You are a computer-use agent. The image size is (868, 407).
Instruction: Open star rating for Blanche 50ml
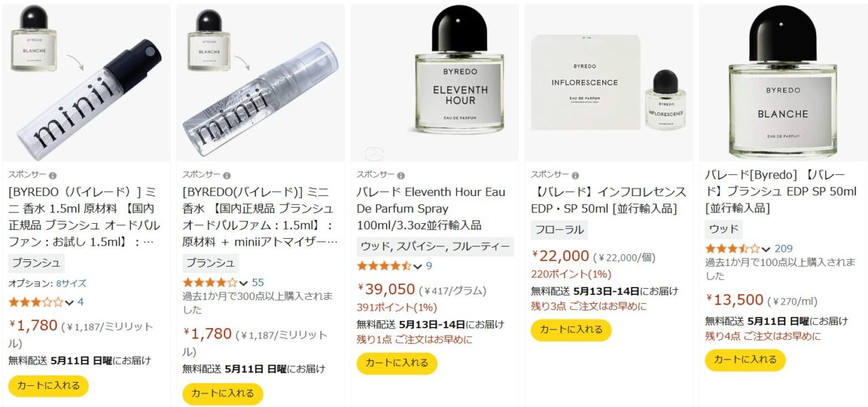tap(733, 248)
